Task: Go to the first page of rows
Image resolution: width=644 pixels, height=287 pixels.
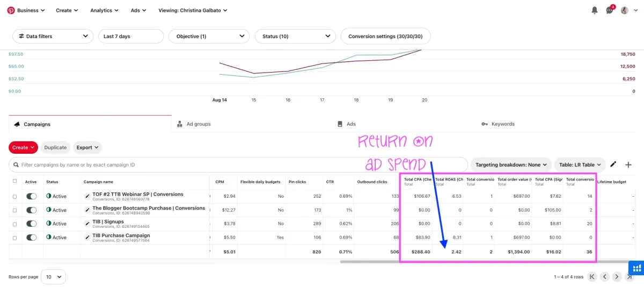Action: (592, 277)
